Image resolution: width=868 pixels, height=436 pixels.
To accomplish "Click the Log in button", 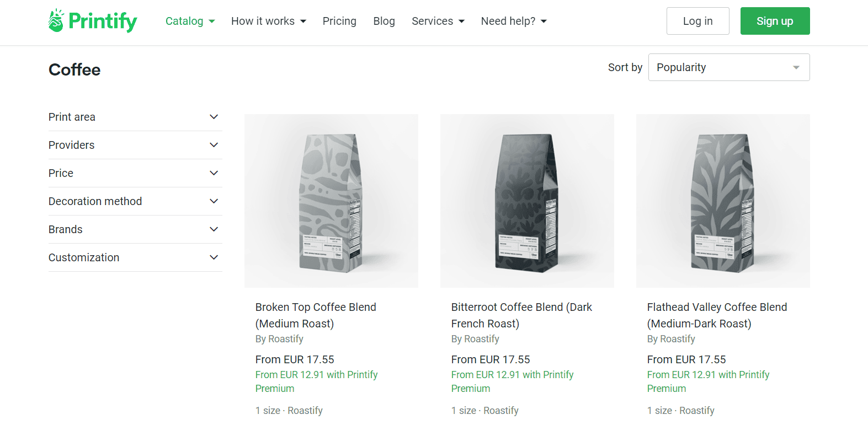I will click(697, 21).
